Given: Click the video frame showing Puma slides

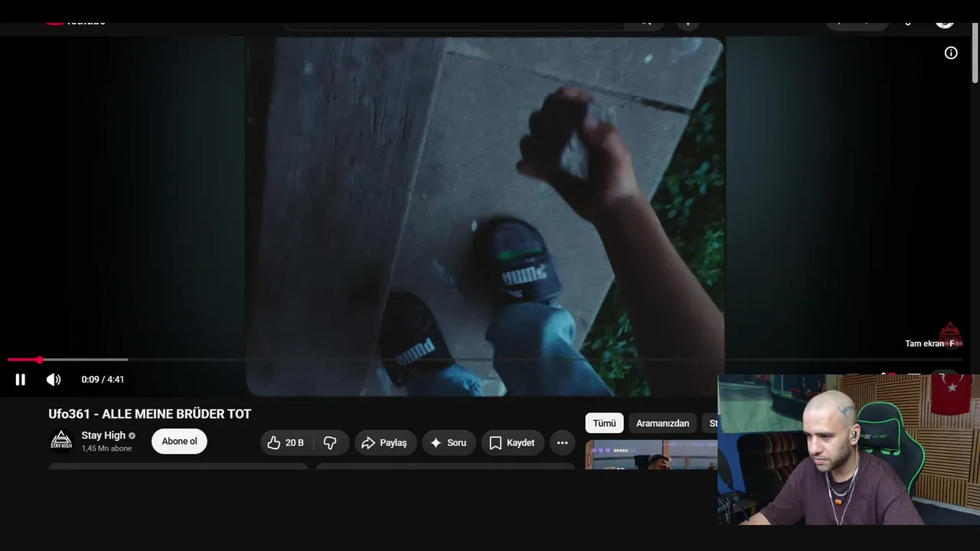Looking at the screenshot, I should tap(485, 217).
